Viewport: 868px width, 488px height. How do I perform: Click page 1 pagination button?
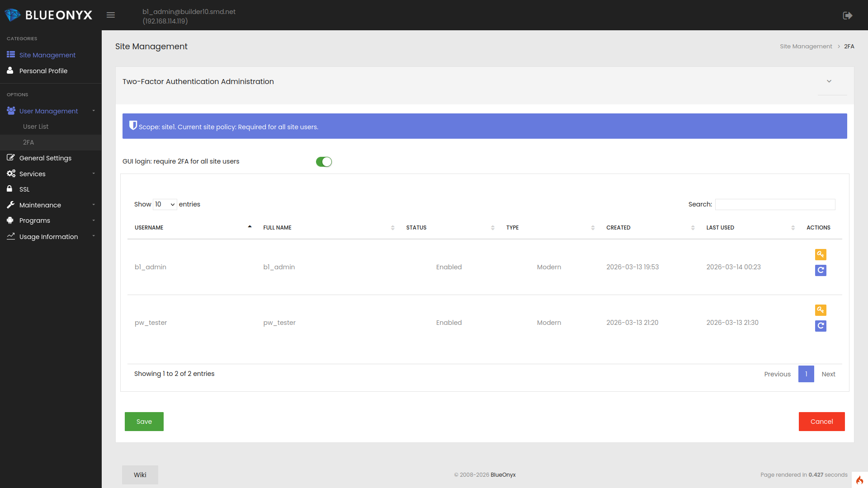pos(806,374)
